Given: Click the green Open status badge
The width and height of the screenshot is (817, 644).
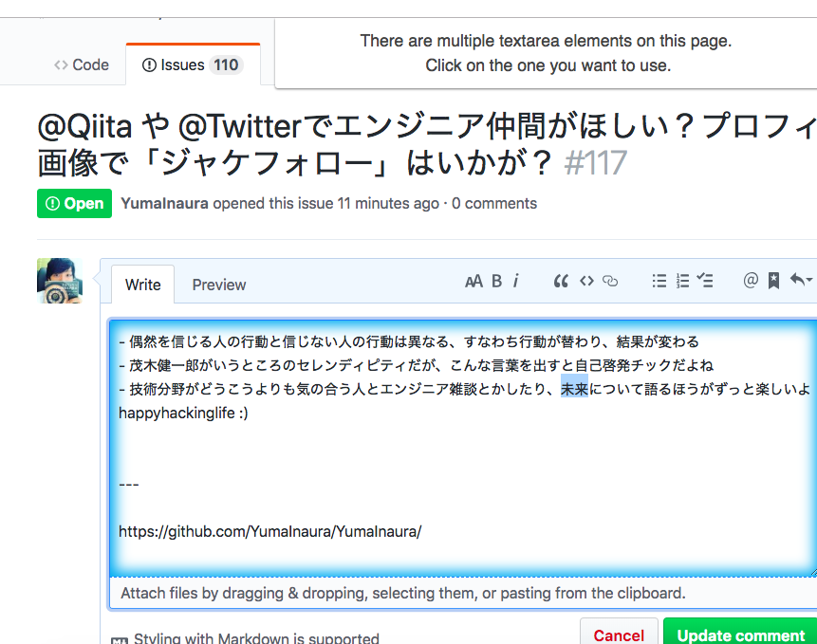Looking at the screenshot, I should (75, 203).
